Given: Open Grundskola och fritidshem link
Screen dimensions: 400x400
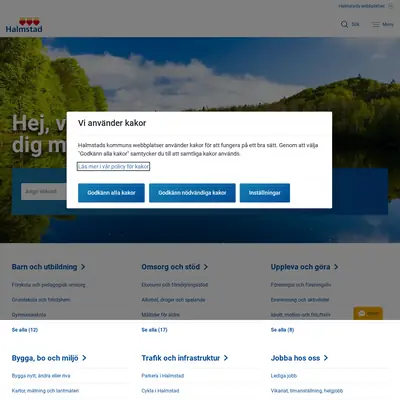Looking at the screenshot, I should point(41,300).
